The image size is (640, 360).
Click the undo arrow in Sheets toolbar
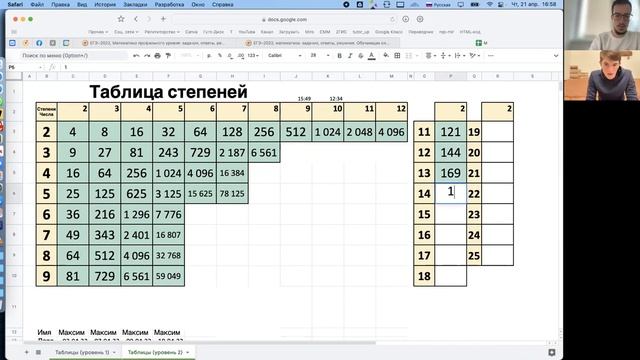tap(136, 56)
